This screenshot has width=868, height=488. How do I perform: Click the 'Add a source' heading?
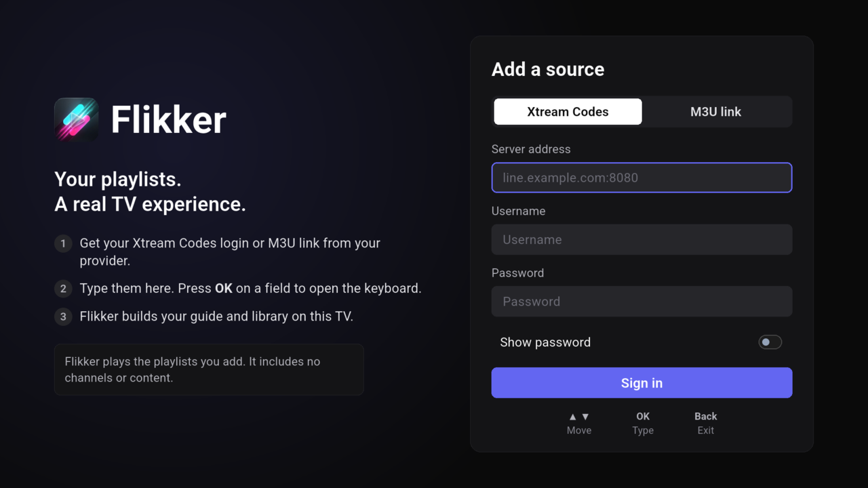pyautogui.click(x=548, y=69)
